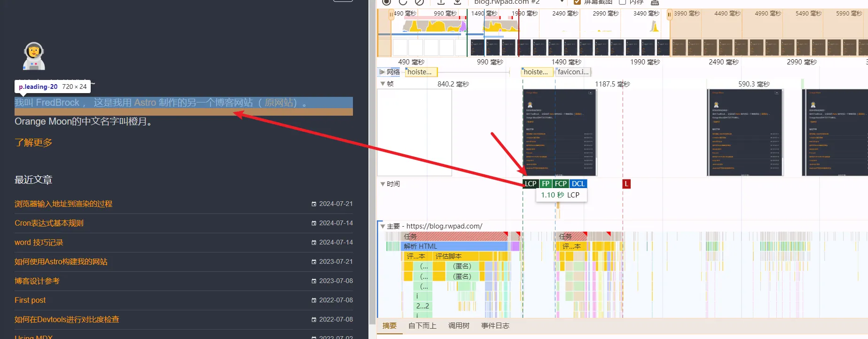The image size is (868, 339).
Task: Click the 590.3 毫秒 frame duration label
Action: point(754,84)
